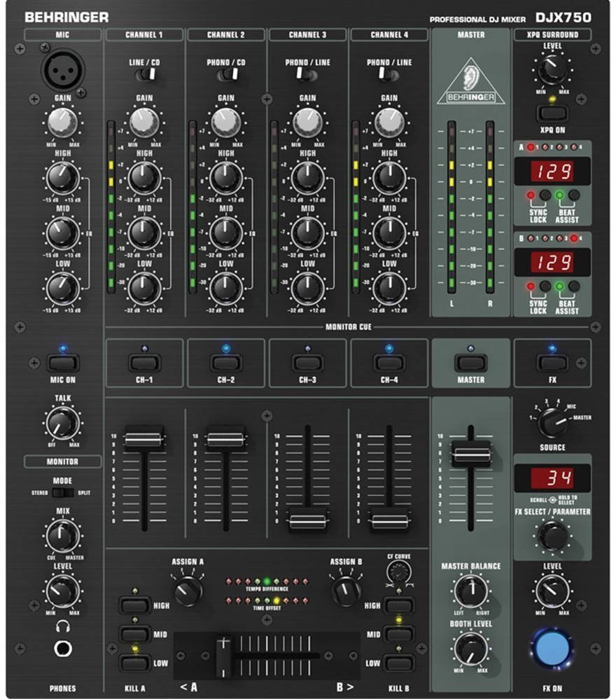Click the XPQ Surround LEVEL knob

(x=552, y=70)
